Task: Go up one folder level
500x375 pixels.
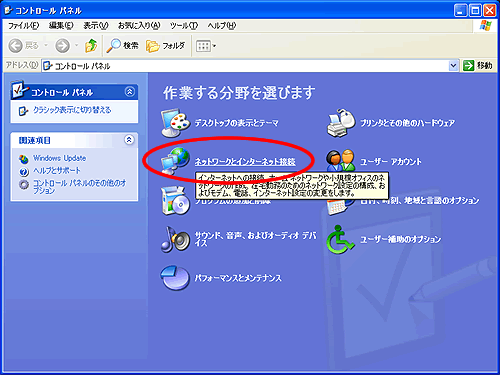Action: click(91, 46)
